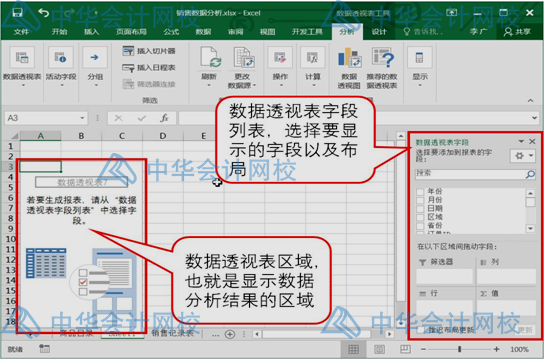Open field list gear tools dropdown
545x360 pixels.
click(x=523, y=156)
